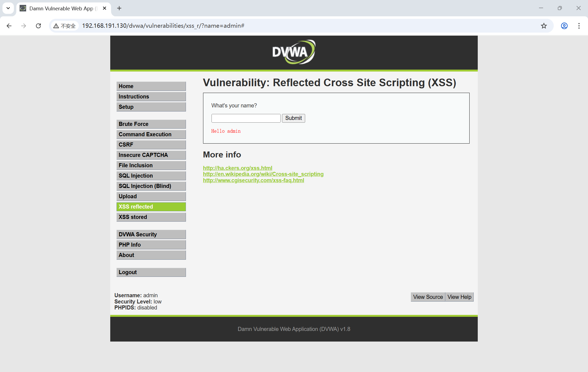Click the 'Hello admin' output text

(226, 131)
